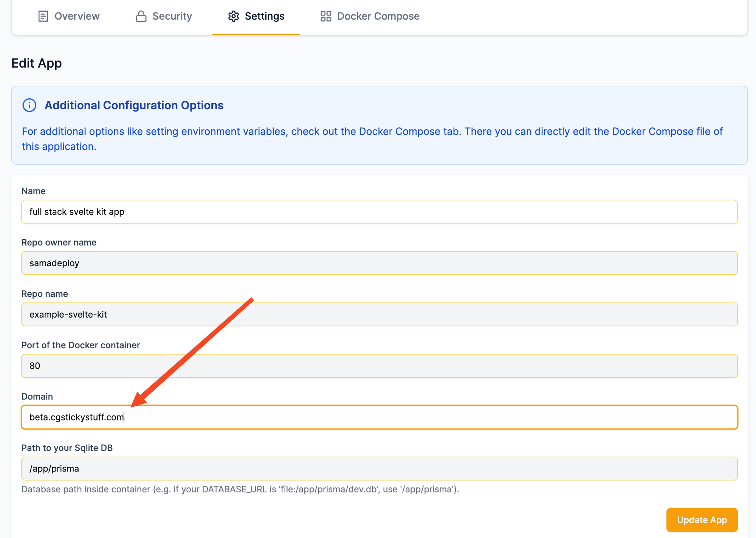Click the Security lock icon
Viewport: 756px width, 538px height.
tap(141, 16)
